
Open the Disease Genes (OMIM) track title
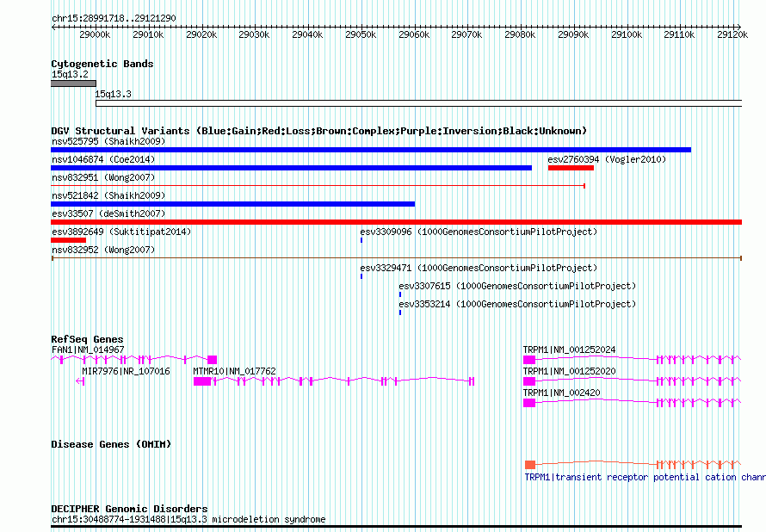tap(111, 444)
